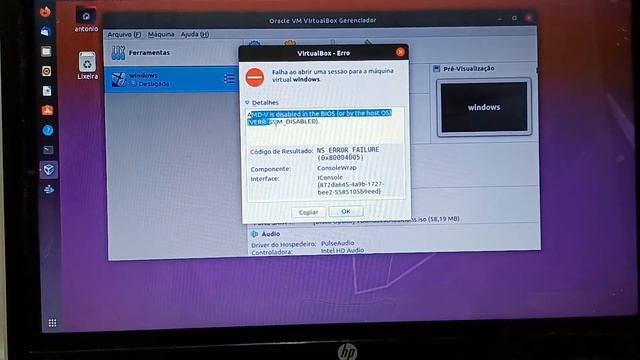Select the Ferramentas label
This screenshot has height=360, width=640.
[149, 53]
